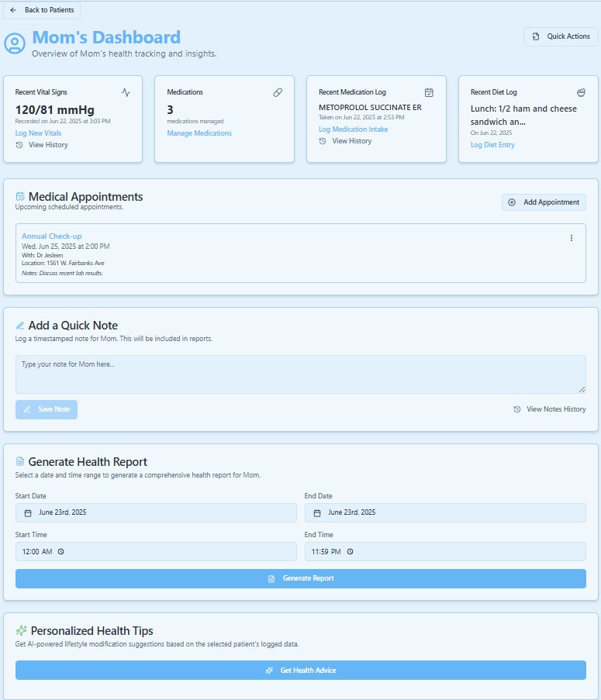This screenshot has height=700, width=601.
Task: Open the Quick Actions menu
Action: pyautogui.click(x=561, y=36)
